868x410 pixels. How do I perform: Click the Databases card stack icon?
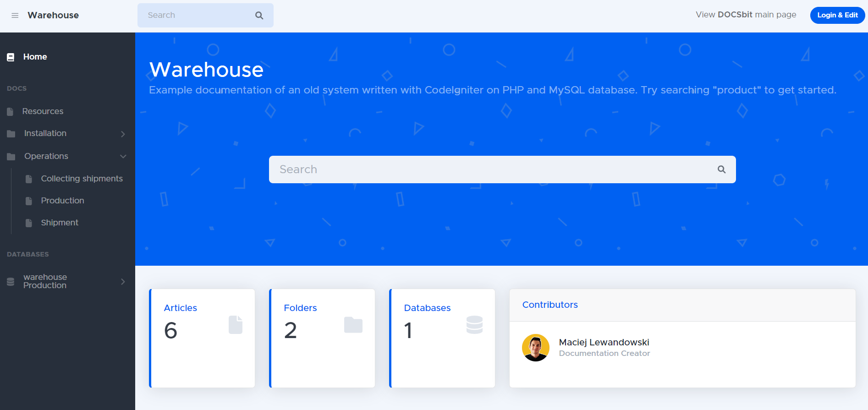click(474, 325)
